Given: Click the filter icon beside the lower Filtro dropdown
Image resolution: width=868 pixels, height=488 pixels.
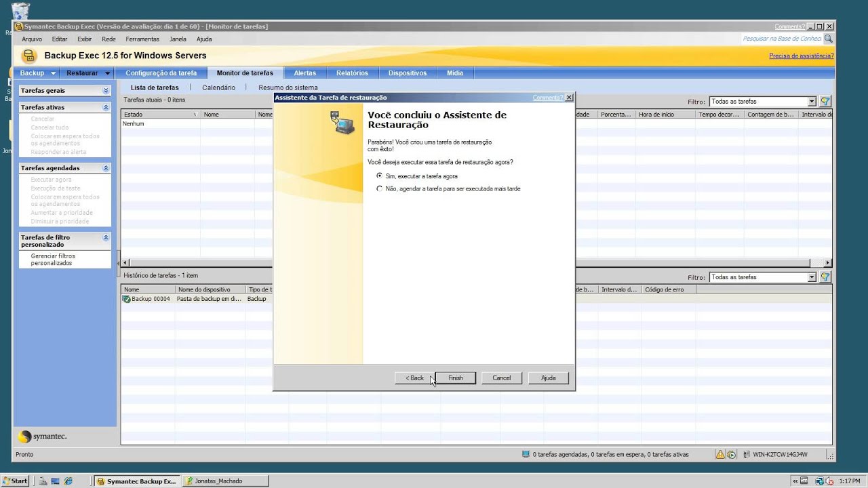Looking at the screenshot, I should (x=825, y=277).
